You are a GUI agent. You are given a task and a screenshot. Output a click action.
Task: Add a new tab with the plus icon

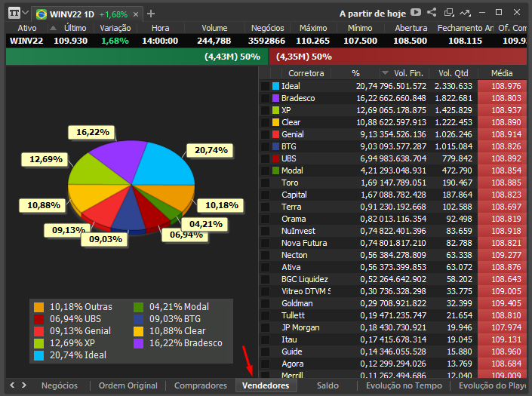coord(151,14)
